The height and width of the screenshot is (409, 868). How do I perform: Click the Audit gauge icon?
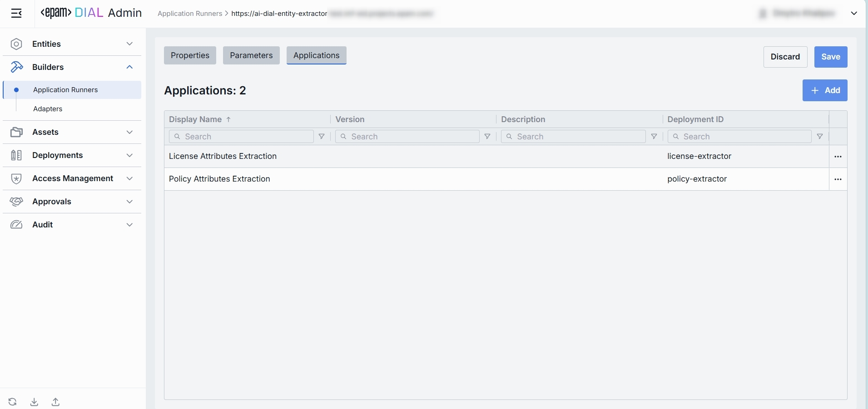click(16, 225)
